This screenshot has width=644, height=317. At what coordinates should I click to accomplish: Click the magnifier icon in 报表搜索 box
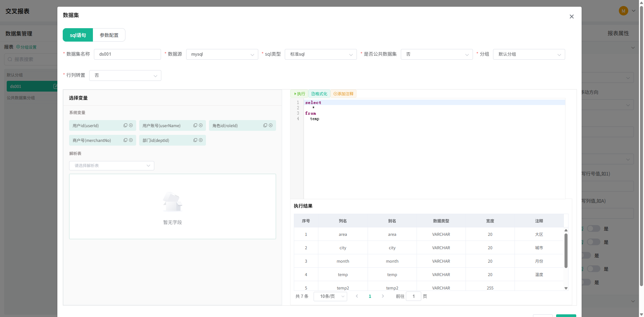coord(10,59)
